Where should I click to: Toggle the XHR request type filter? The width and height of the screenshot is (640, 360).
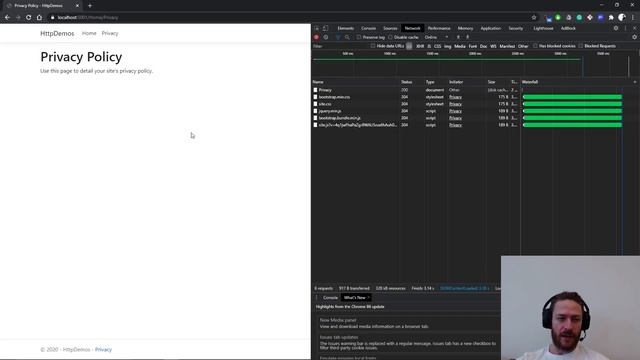pos(420,46)
